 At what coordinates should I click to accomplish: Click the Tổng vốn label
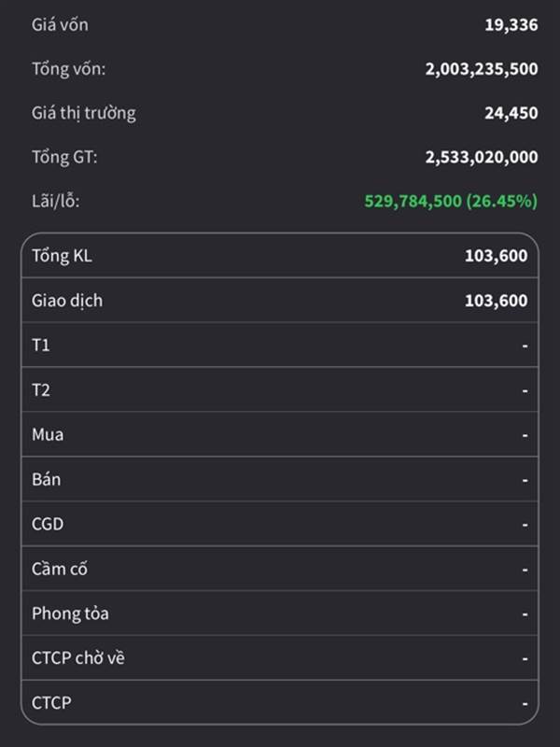(70, 69)
